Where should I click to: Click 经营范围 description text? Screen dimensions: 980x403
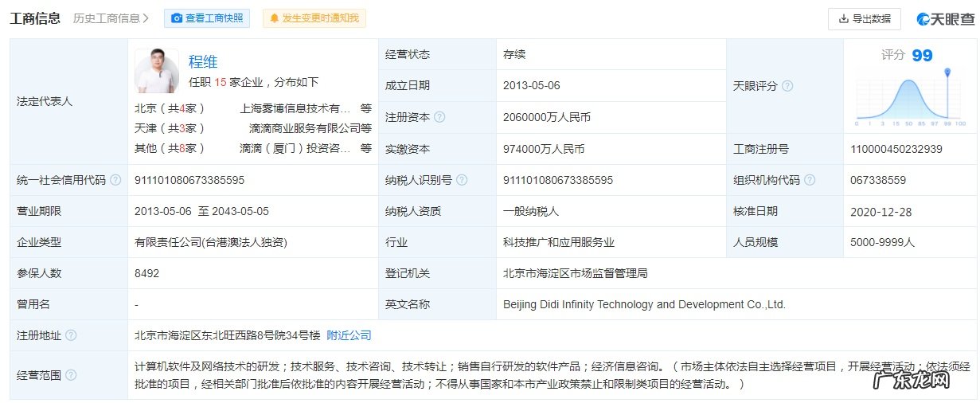click(x=552, y=375)
